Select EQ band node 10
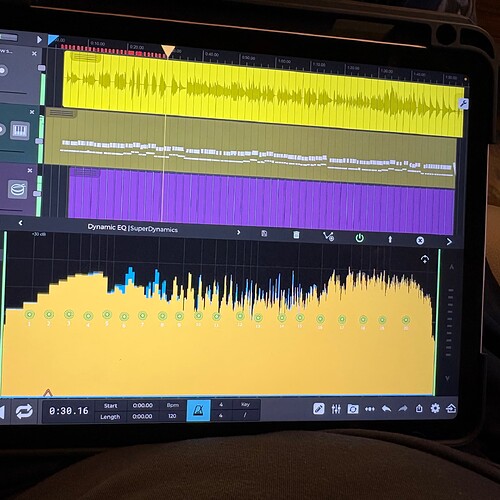This screenshot has width=500, height=500. 198,315
